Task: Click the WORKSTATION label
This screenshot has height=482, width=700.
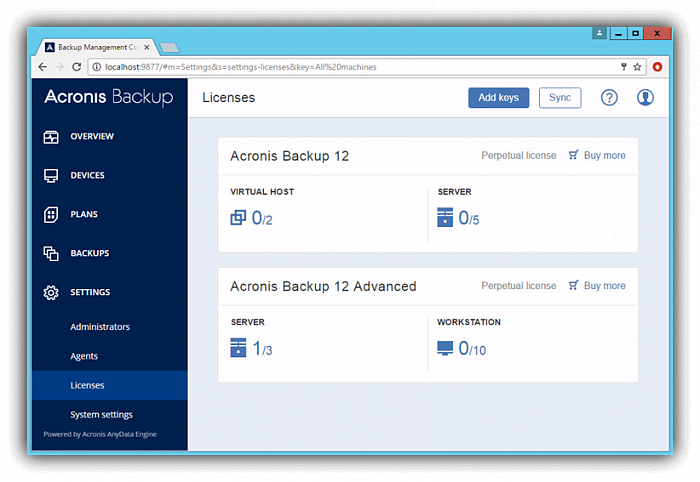Action: coord(469,322)
